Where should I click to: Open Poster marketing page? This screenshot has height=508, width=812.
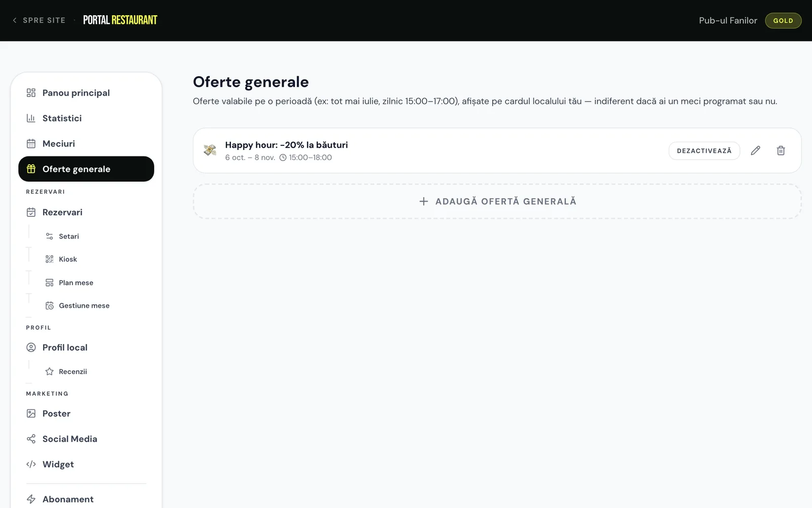click(x=86, y=414)
